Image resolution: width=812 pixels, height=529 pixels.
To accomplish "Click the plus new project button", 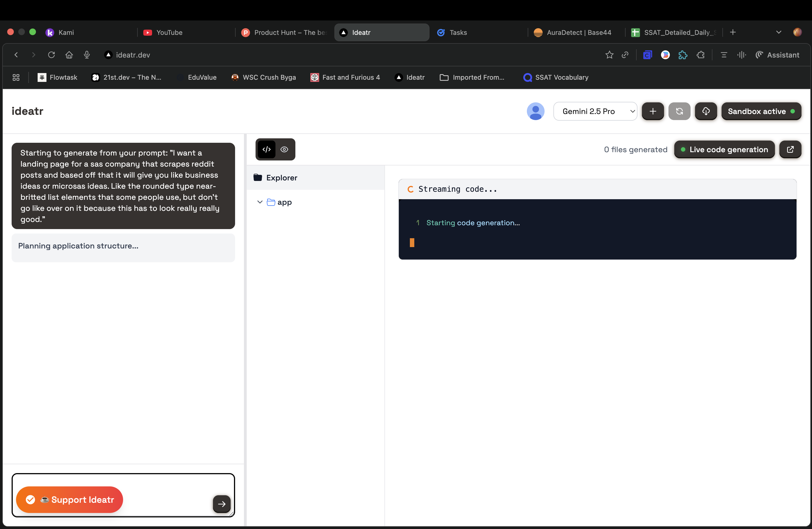I will 652,111.
